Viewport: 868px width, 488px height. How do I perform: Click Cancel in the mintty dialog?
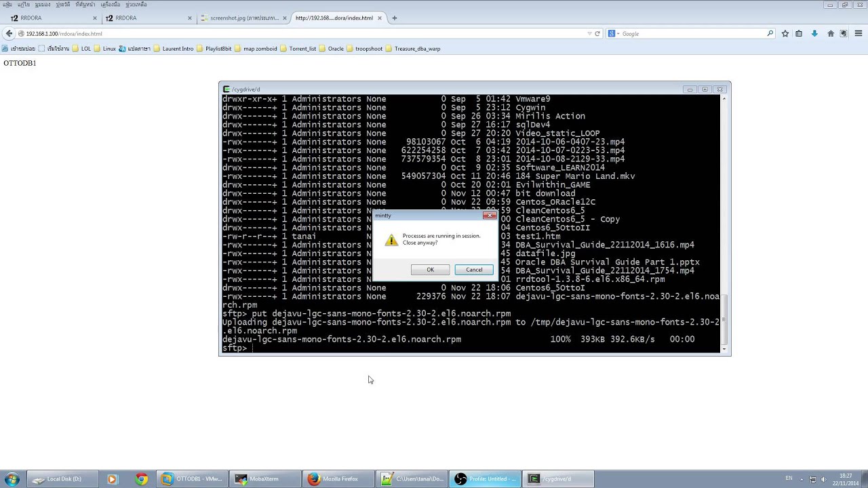[x=474, y=270]
